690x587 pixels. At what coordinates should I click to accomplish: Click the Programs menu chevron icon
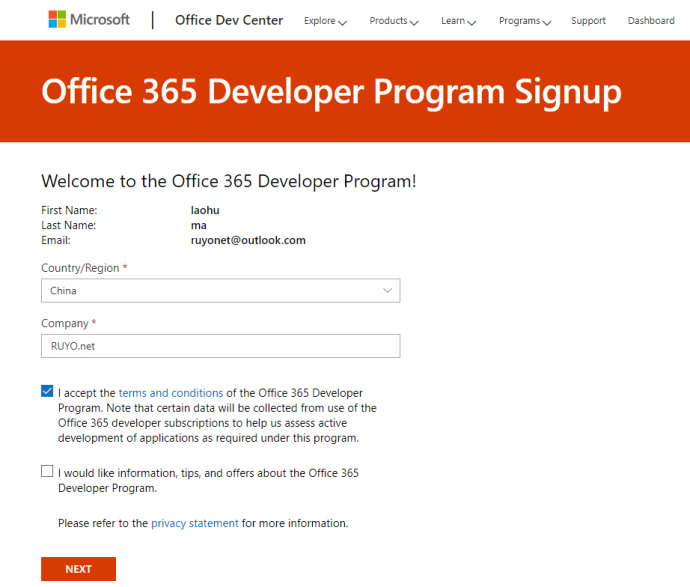[x=547, y=22]
